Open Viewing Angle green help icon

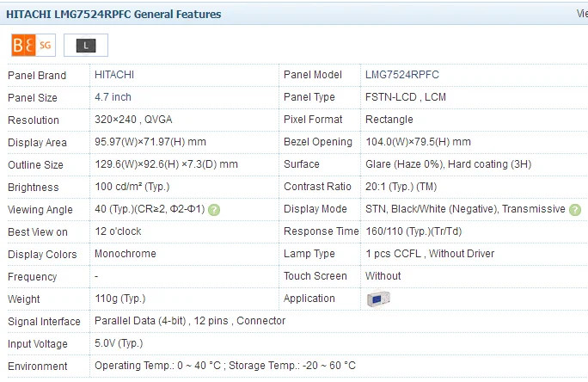pos(214,210)
